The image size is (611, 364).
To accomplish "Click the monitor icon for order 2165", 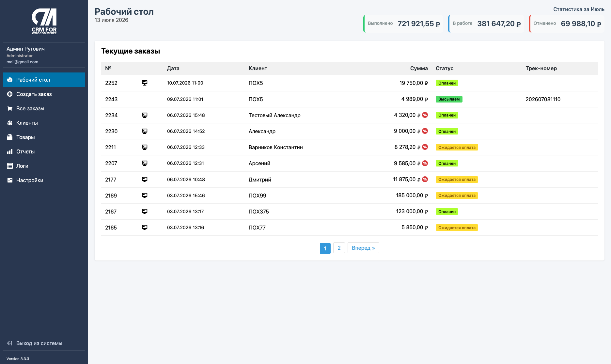I will pos(145,228).
